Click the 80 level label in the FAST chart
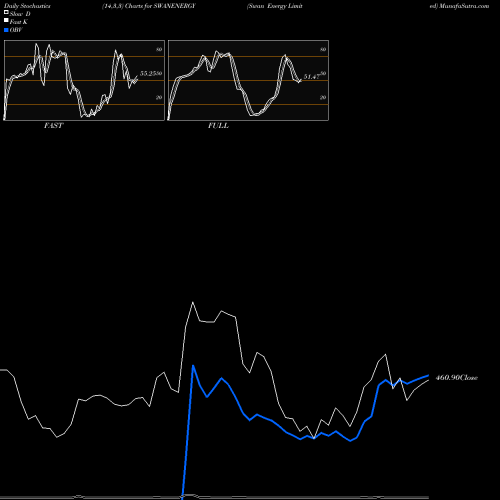500x500 pixels. [159, 49]
